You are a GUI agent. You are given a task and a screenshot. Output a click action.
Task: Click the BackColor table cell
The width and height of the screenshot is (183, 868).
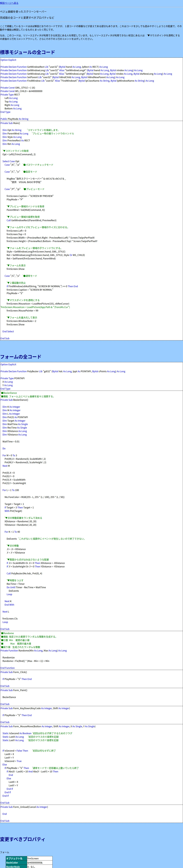tap(16, 863)
